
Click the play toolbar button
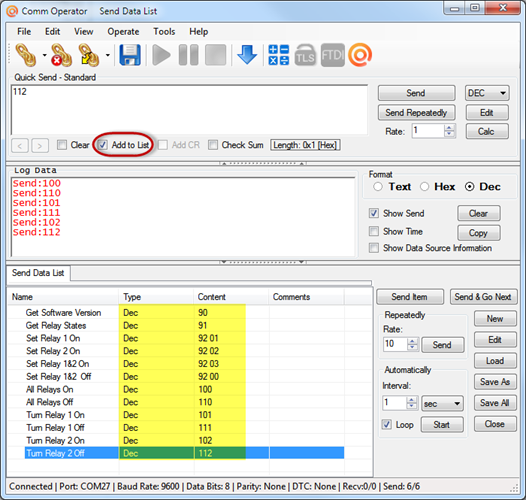pos(161,55)
